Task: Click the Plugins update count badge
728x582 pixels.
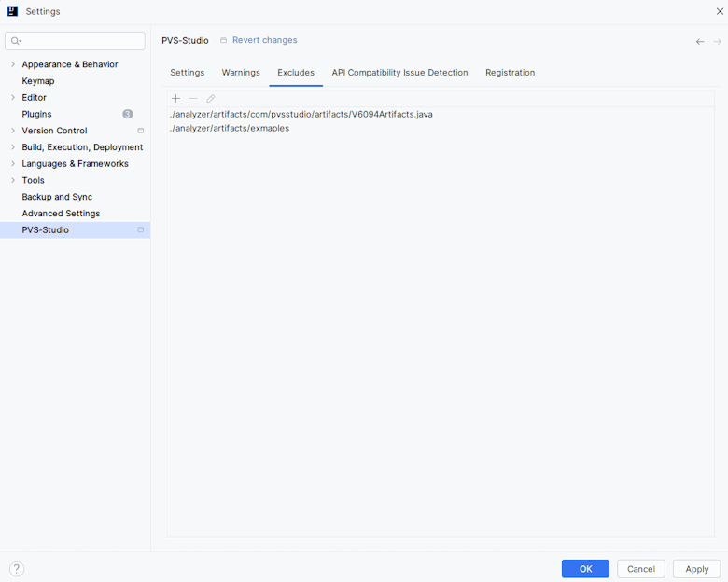Action: click(x=128, y=114)
